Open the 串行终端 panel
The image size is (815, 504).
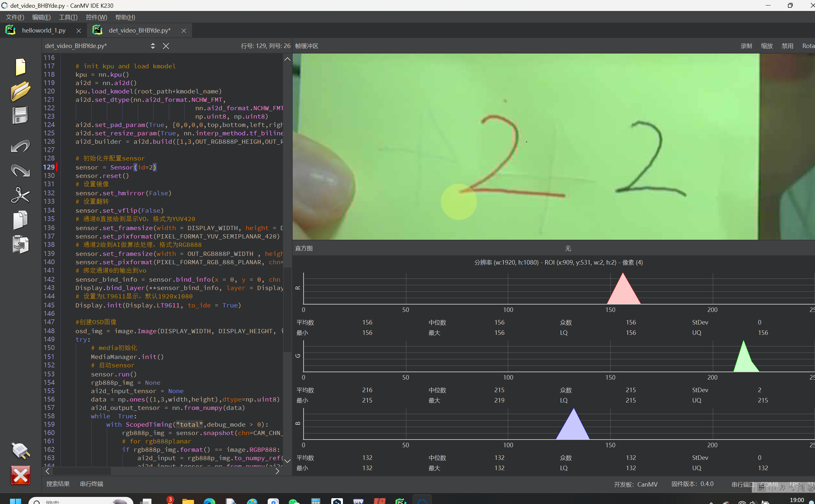[x=91, y=484]
